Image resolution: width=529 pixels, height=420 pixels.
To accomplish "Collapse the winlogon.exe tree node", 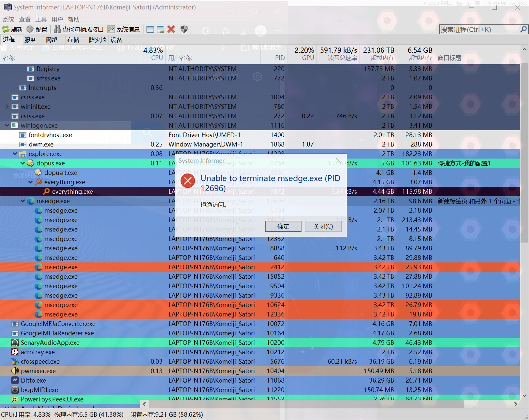I will tap(7, 125).
